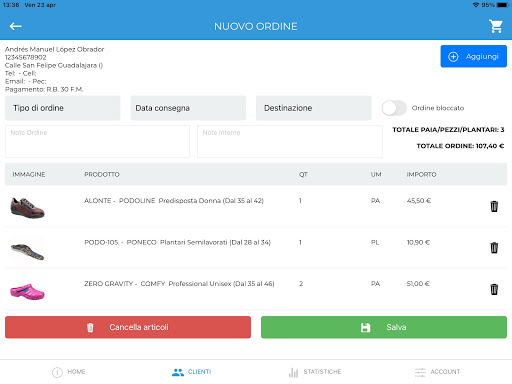Image resolution: width=512 pixels, height=384 pixels.
Task: Open the Data consegna selector
Action: point(188,108)
